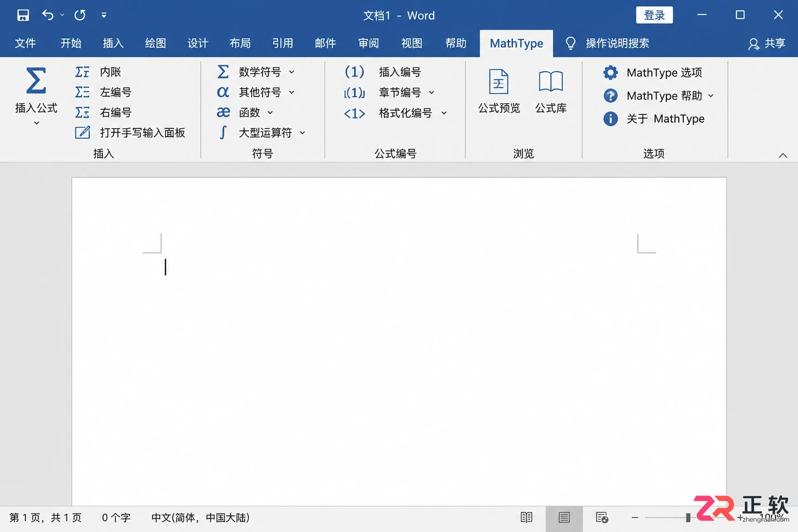
Task: Expand the 数学符号 dropdown
Action: coord(292,72)
